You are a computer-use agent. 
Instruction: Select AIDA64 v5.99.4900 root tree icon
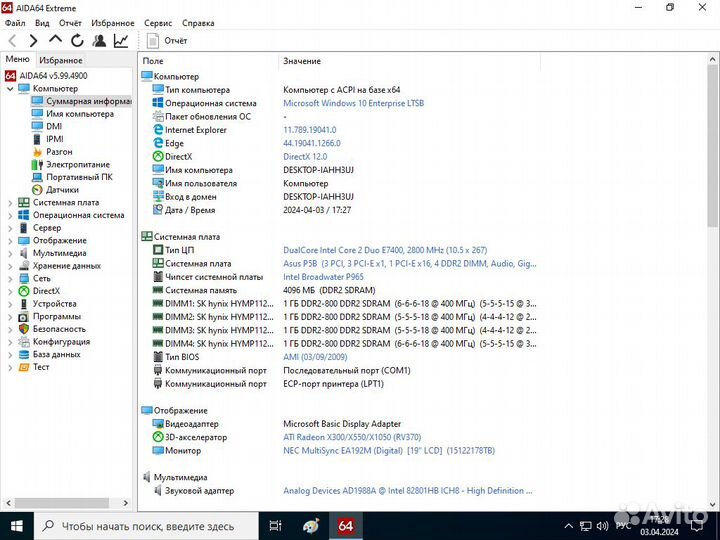(x=11, y=76)
